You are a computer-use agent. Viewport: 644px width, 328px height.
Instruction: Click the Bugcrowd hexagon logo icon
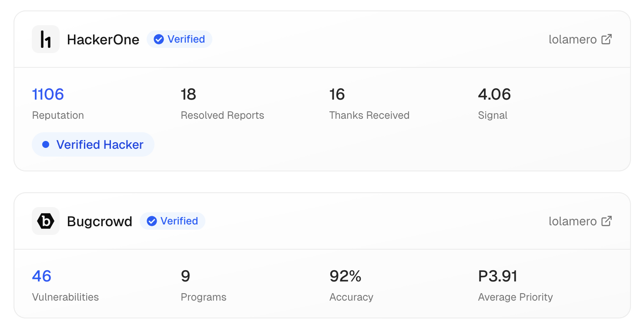click(46, 221)
